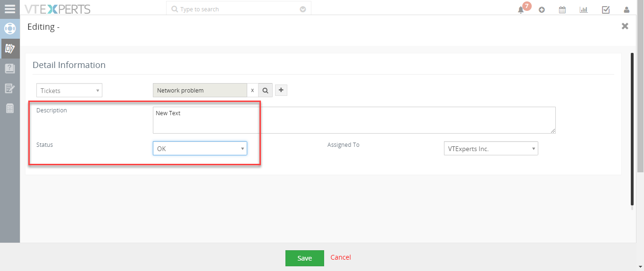
Task: Click the search magnifier beside Network problem
Action: click(265, 90)
